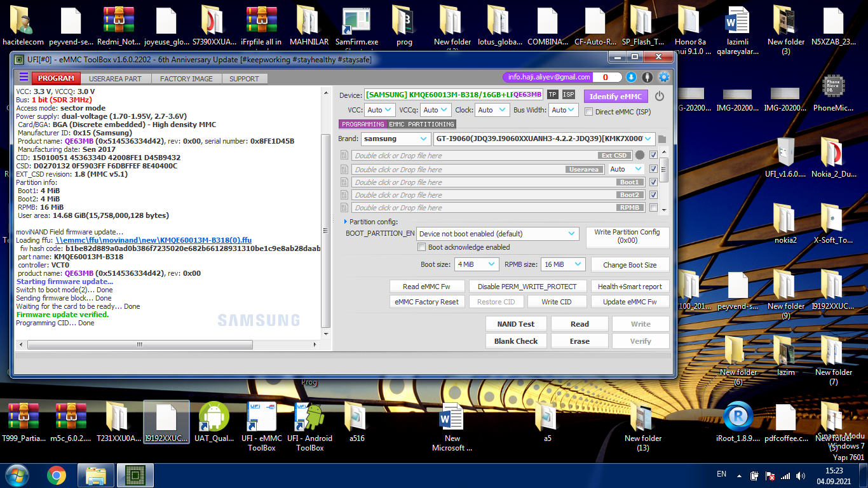Toggle the Boot1 row checkbox
868x488 pixels.
(653, 182)
